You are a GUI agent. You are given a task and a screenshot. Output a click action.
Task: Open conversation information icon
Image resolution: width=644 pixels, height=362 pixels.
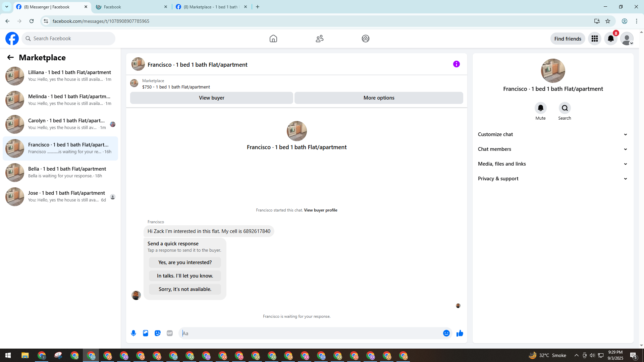click(x=457, y=64)
